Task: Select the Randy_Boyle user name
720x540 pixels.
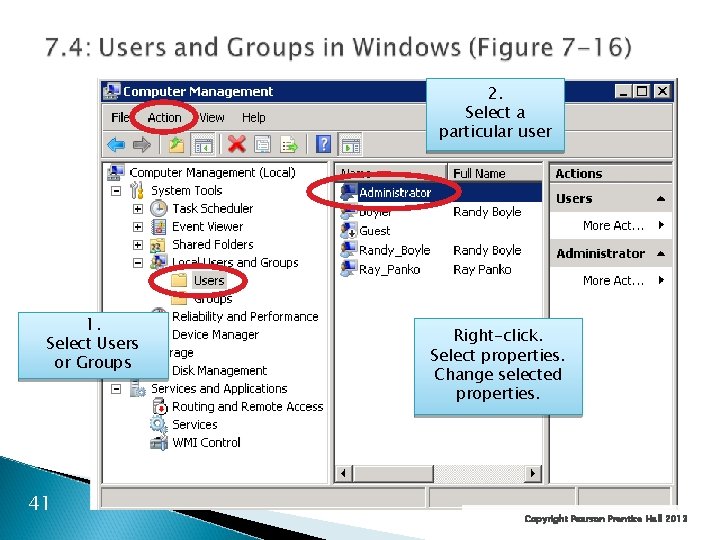Action: click(394, 250)
